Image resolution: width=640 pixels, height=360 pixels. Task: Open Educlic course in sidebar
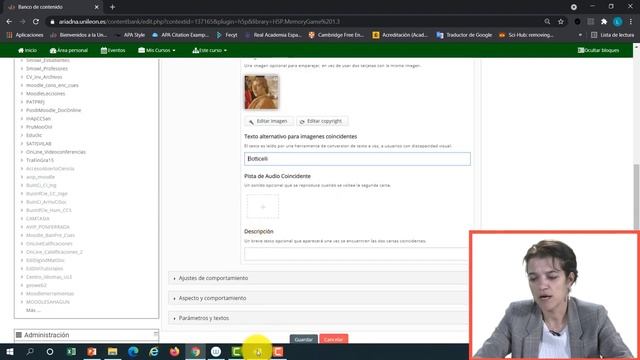(34, 135)
